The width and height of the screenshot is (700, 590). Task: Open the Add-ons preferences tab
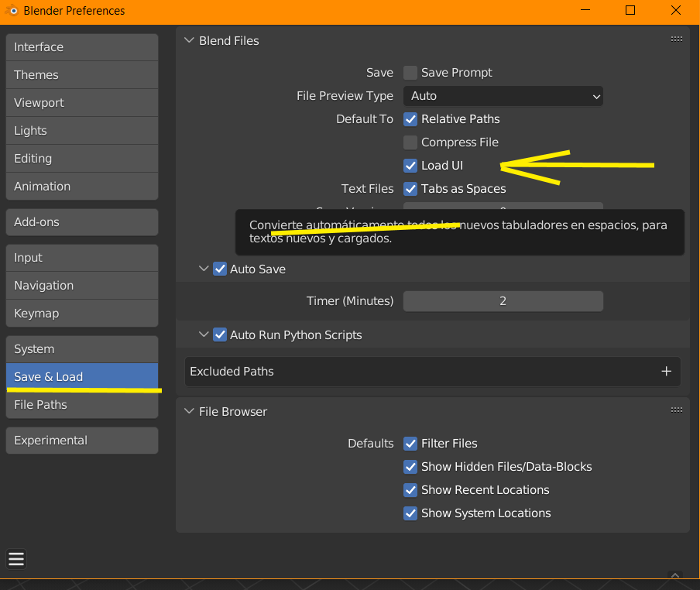coord(81,222)
